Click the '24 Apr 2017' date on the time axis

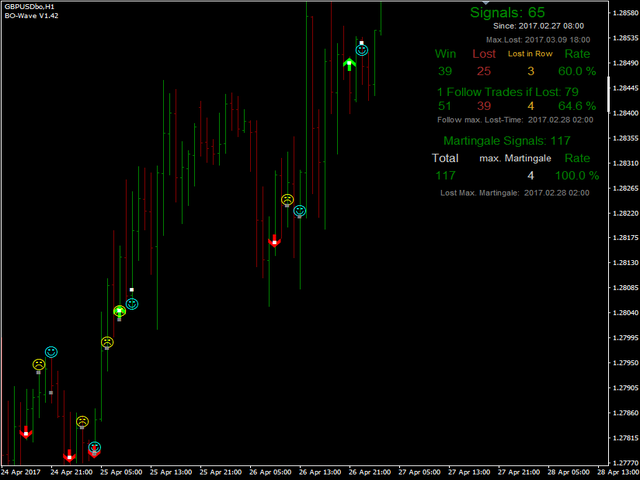[21, 472]
